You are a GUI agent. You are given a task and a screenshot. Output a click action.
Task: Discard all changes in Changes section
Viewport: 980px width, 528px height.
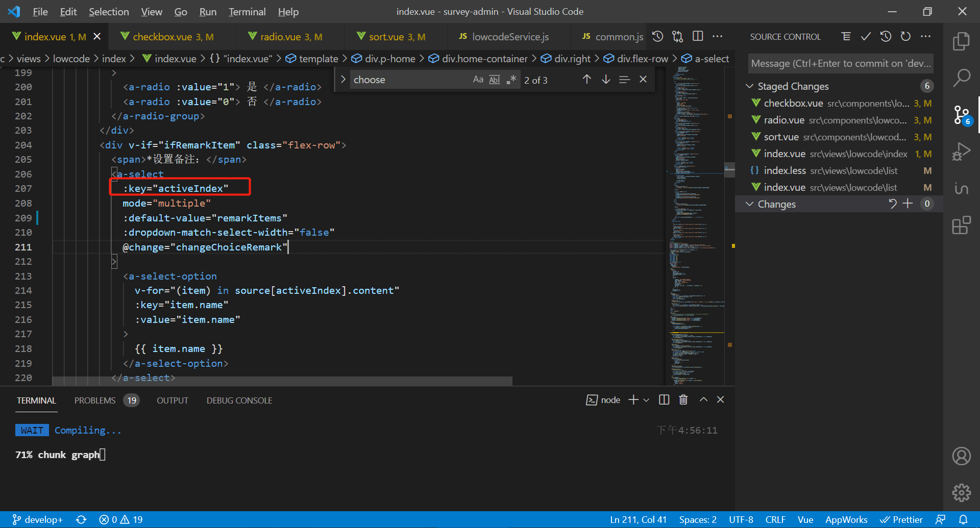[x=892, y=204]
